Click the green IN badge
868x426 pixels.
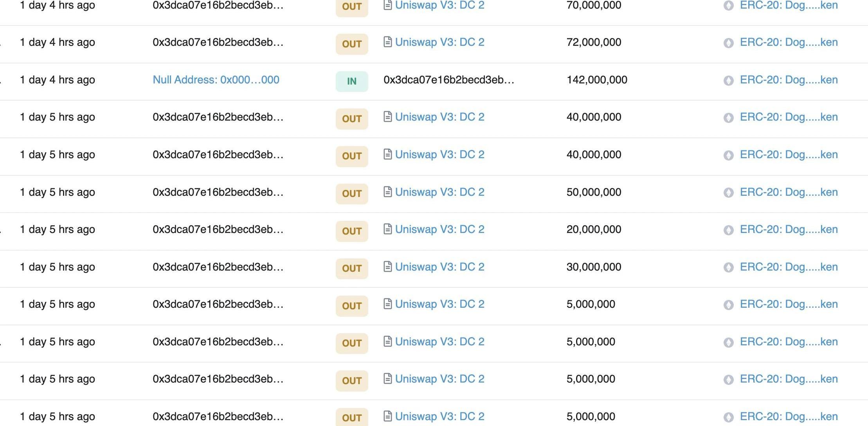click(x=352, y=81)
